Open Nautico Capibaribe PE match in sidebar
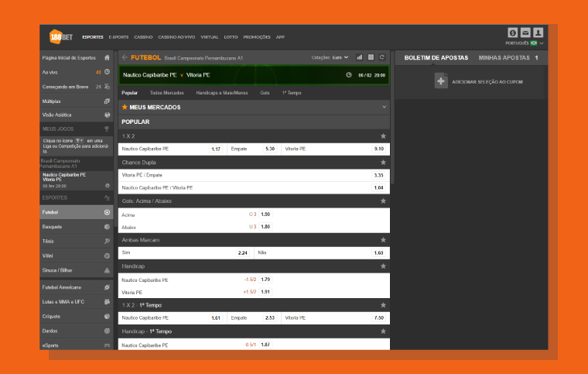 (76, 180)
